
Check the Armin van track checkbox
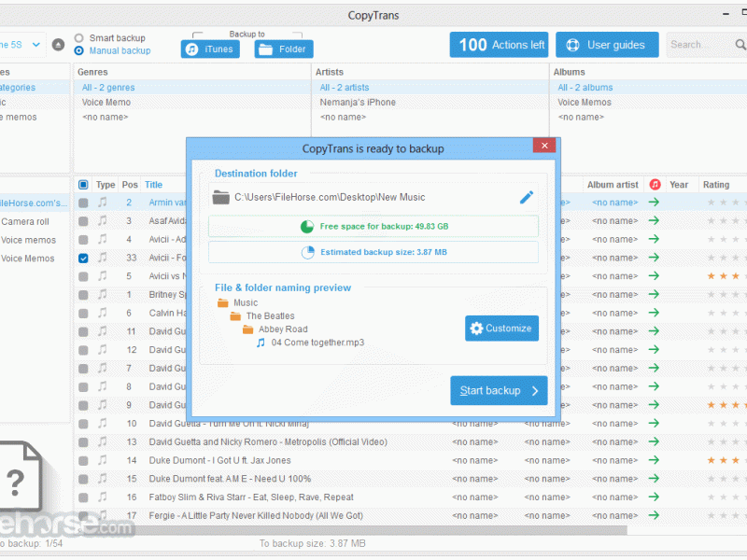(x=83, y=203)
